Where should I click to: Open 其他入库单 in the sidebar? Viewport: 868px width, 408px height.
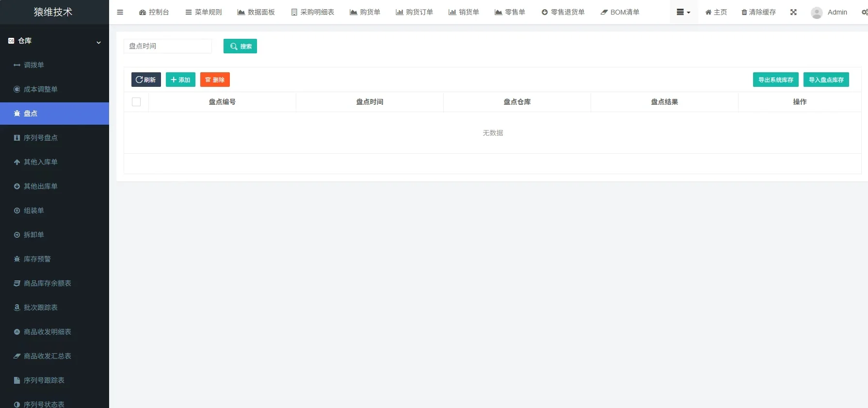(54, 162)
